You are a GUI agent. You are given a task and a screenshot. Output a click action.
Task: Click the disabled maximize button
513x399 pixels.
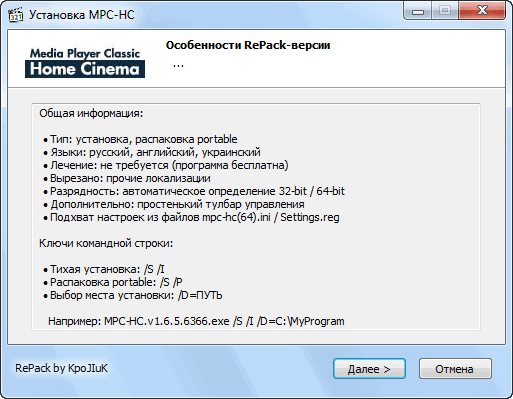(445, 11)
